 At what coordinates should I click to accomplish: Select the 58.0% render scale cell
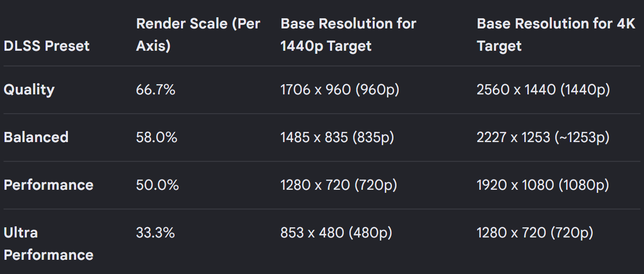click(x=157, y=138)
